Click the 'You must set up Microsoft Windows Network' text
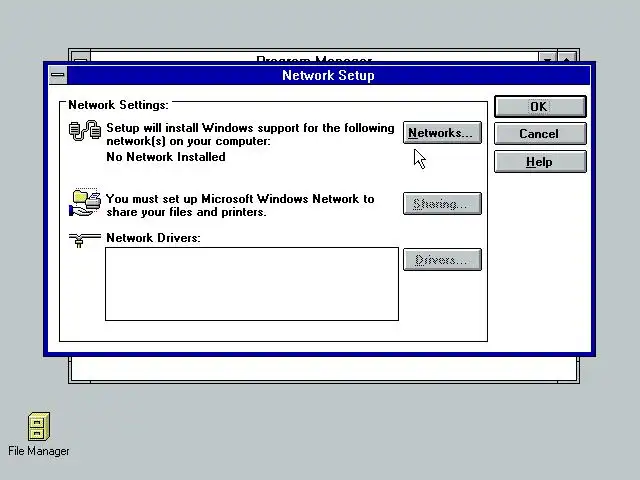 tap(240, 205)
